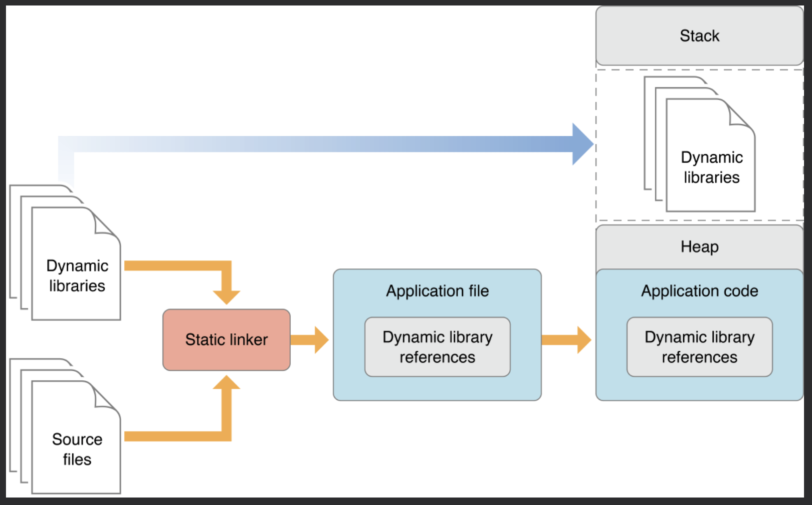The width and height of the screenshot is (812, 505).
Task: Click the Dynamic libraries icon between Stack and Heap
Action: (700, 144)
